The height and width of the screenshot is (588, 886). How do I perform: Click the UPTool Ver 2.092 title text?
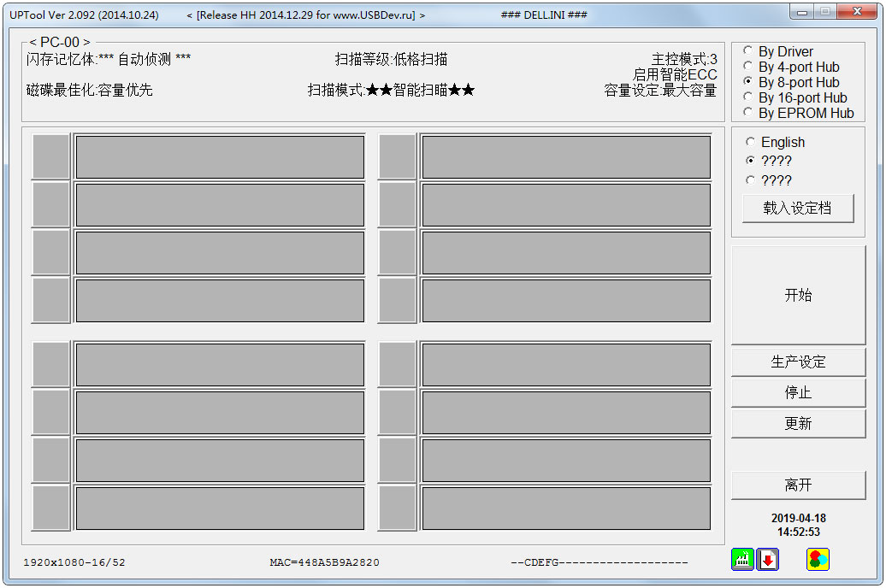[84, 15]
